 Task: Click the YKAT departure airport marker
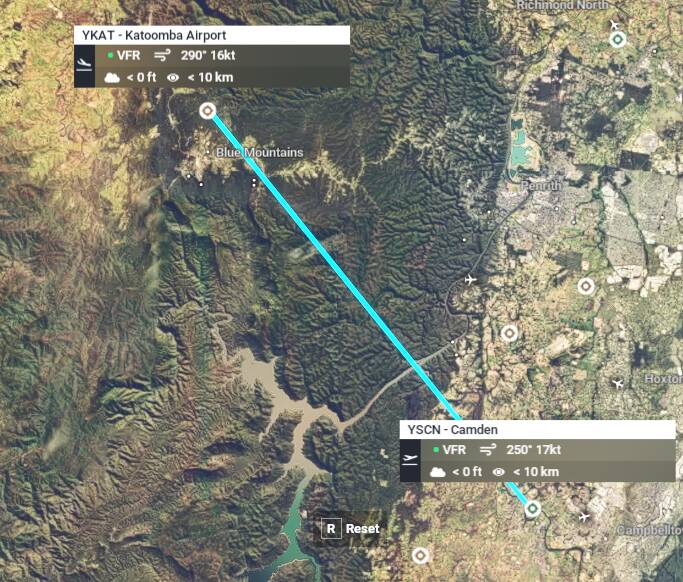(207, 111)
